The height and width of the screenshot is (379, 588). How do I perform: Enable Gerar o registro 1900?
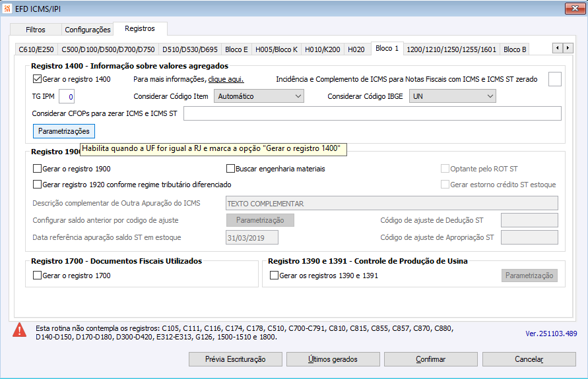click(x=37, y=169)
